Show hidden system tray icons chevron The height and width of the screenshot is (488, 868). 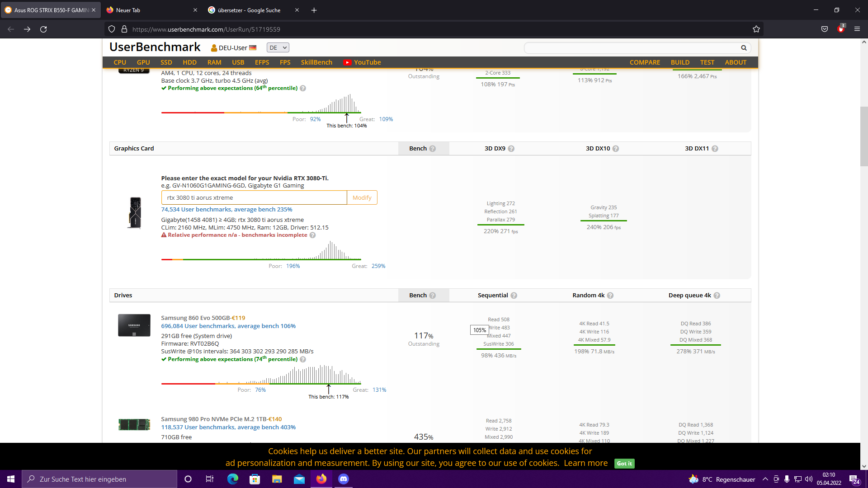point(765,479)
